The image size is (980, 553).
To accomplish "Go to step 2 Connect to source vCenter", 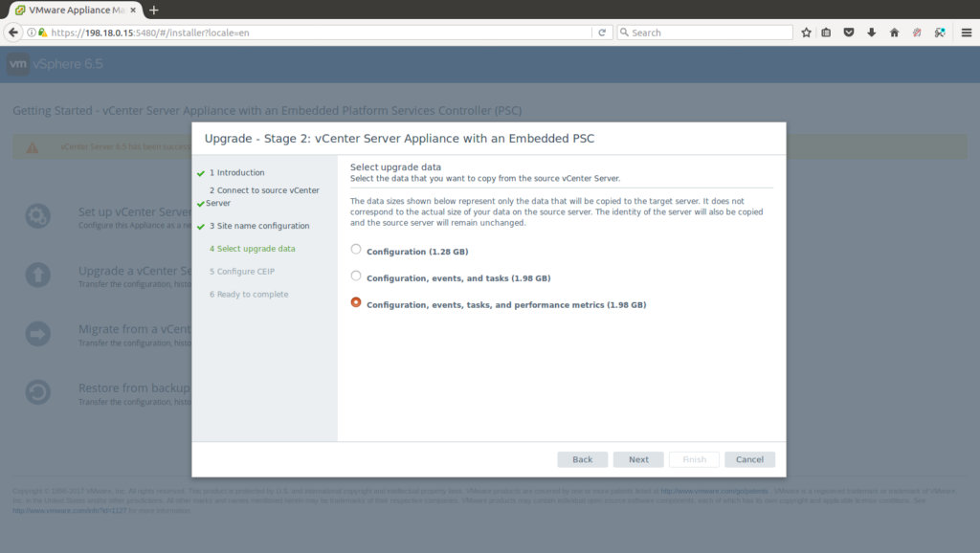I will pos(263,196).
